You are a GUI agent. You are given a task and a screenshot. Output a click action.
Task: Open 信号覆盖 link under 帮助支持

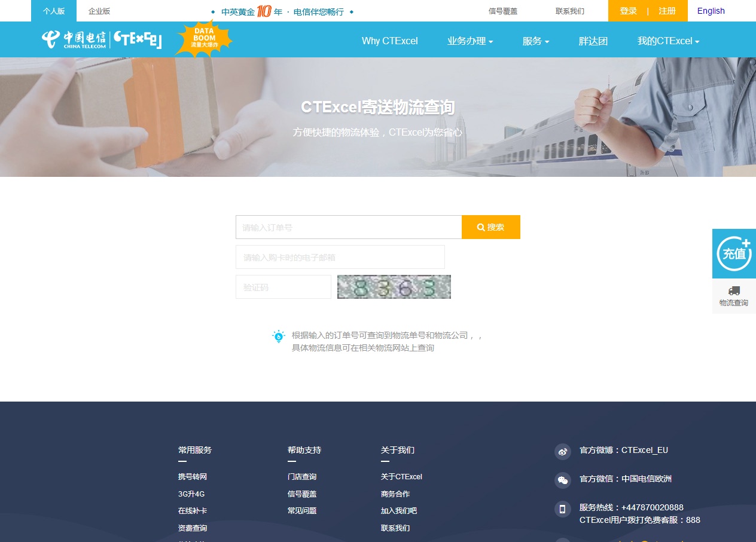(302, 494)
